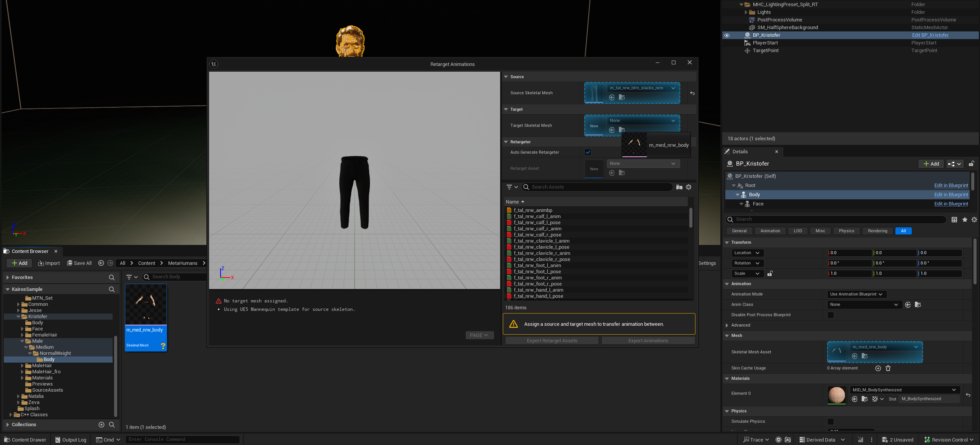Screen dimensions: 980x445
Task: Click Export Retarget Assets button
Action: coord(552,340)
